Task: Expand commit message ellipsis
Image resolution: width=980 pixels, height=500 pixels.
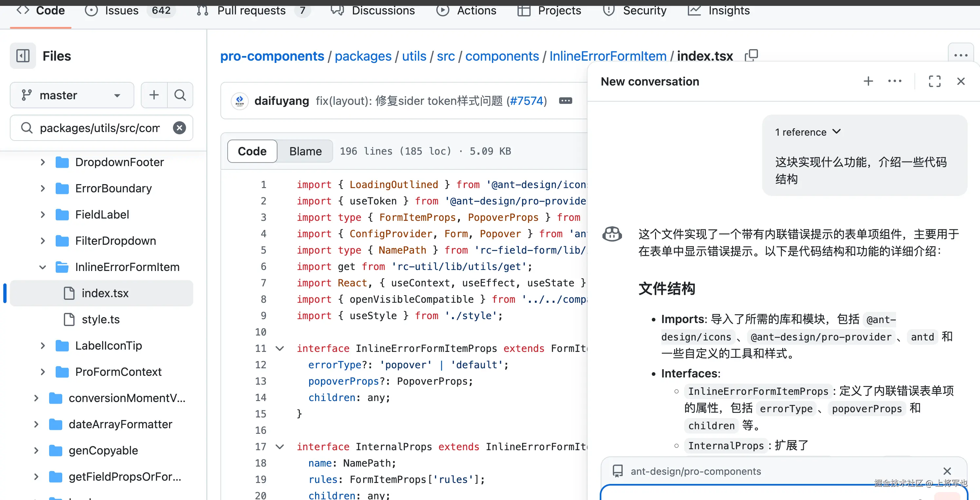Action: [x=565, y=101]
